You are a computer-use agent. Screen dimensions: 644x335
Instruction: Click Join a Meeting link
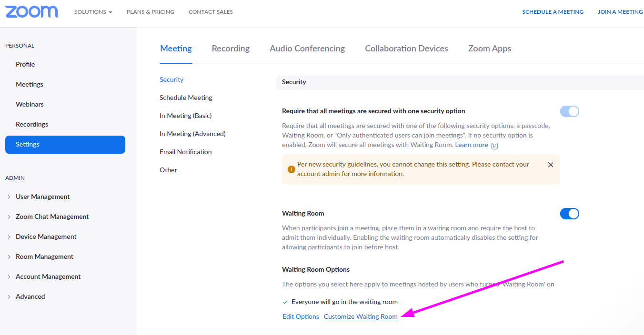coord(620,12)
